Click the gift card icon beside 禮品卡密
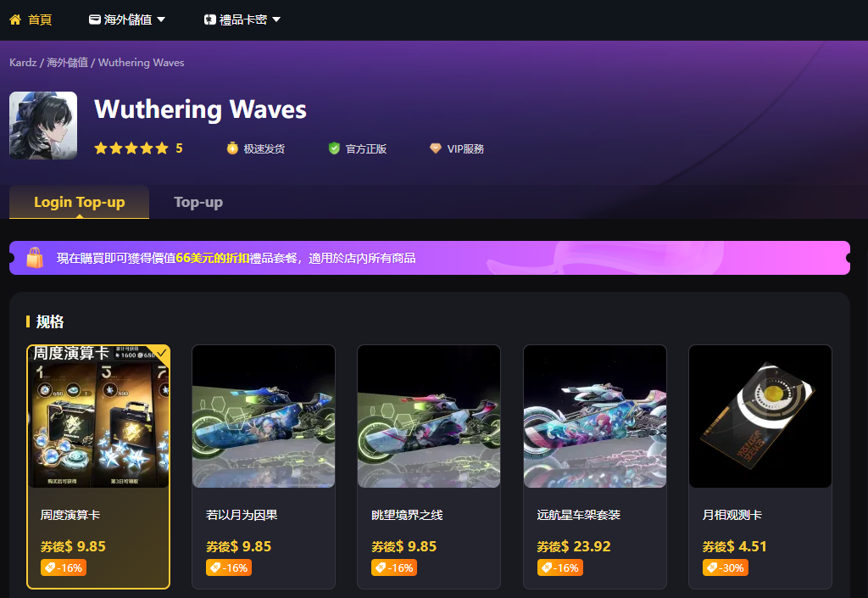Screen dimensions: 868x598 pyautogui.click(x=210, y=20)
